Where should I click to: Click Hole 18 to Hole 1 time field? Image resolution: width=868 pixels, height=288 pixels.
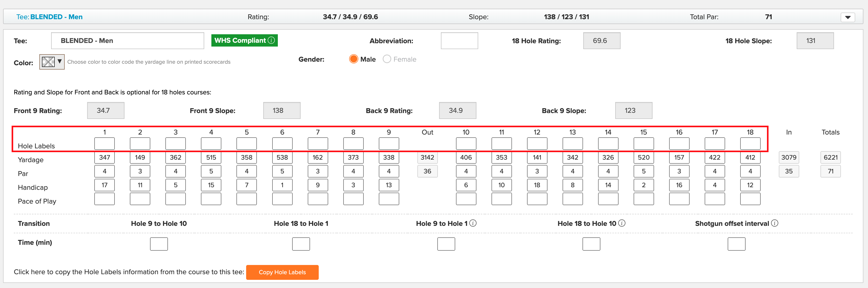click(301, 244)
